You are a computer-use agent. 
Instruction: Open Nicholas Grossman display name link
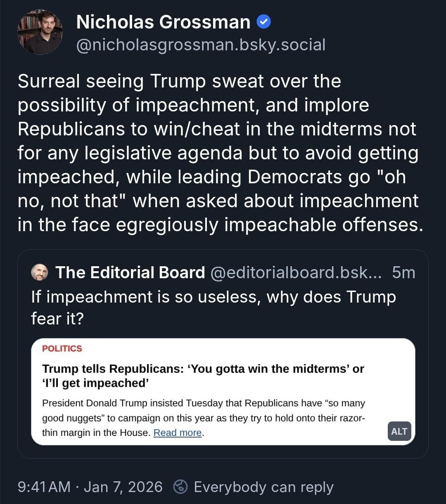click(x=163, y=22)
